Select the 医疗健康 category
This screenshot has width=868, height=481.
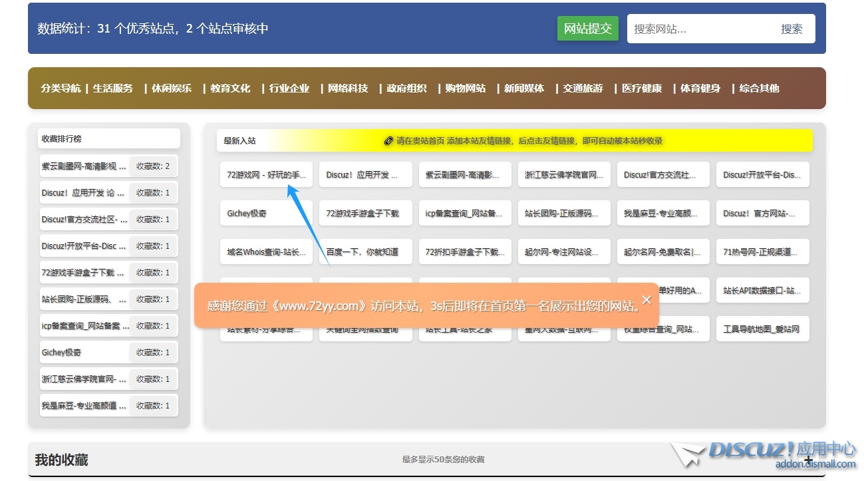point(642,88)
